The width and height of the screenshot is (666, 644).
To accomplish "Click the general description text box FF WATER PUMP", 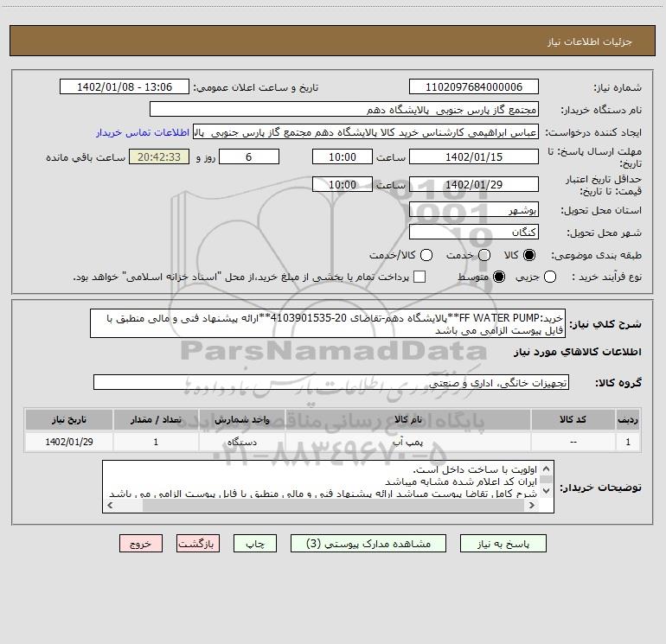I will [x=328, y=324].
